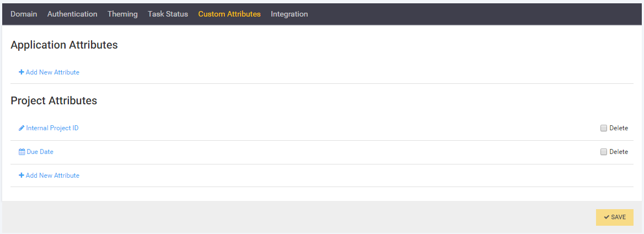Open the Integration tab
The width and height of the screenshot is (644, 234).
(289, 14)
